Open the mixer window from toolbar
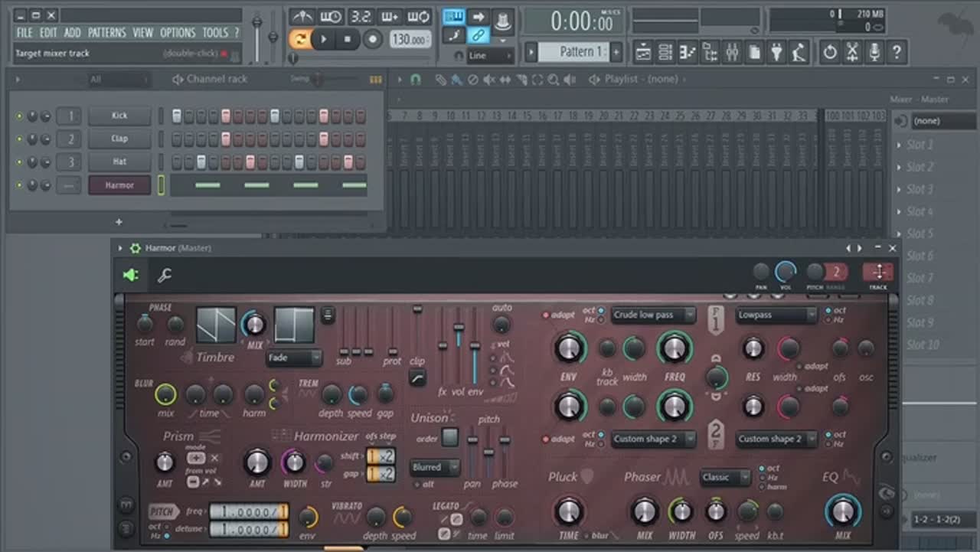This screenshot has height=552, width=980. point(732,52)
